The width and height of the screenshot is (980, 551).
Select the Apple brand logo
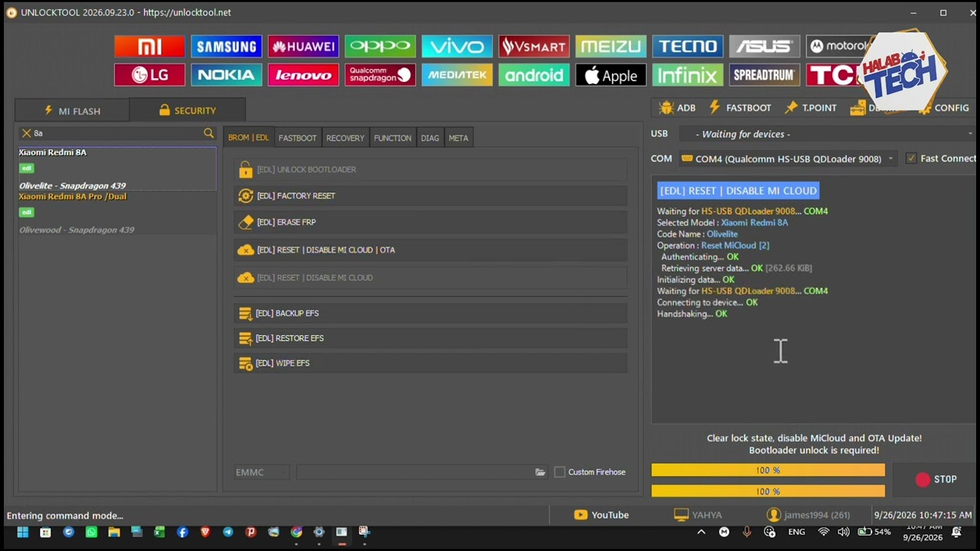point(611,75)
